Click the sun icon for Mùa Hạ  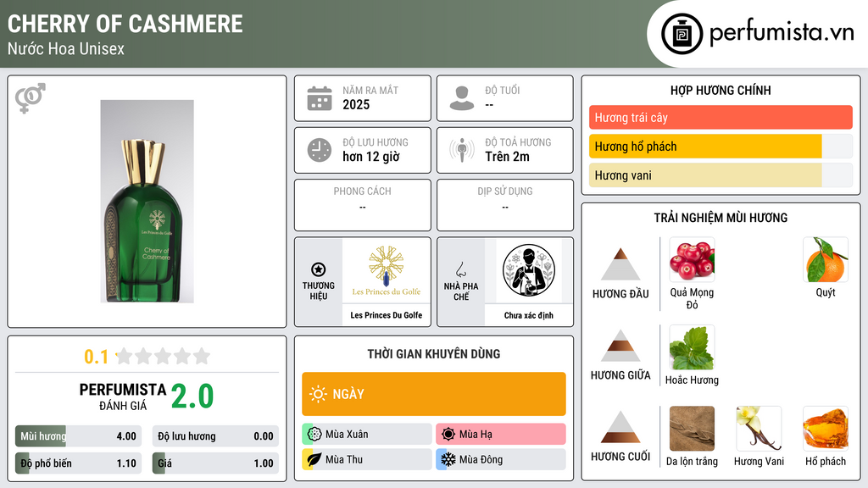click(x=448, y=435)
